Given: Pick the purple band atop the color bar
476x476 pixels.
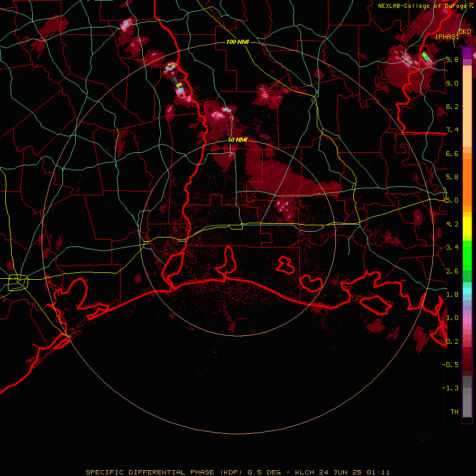Looking at the screenshot, I should [467, 53].
